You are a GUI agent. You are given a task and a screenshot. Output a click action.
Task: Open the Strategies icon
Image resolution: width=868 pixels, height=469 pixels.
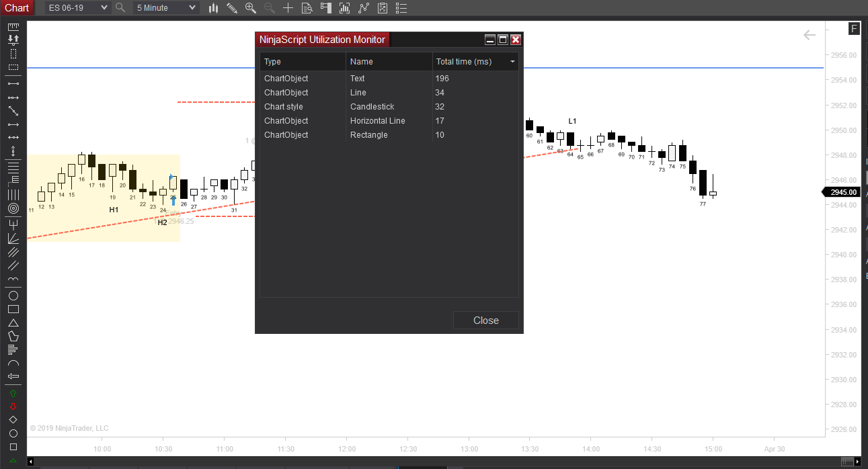383,8
